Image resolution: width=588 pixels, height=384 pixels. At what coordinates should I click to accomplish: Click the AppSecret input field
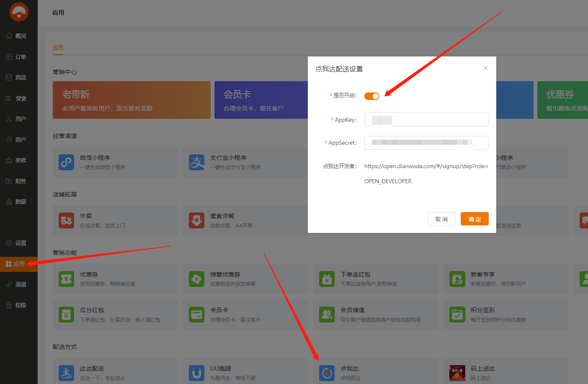coord(426,143)
